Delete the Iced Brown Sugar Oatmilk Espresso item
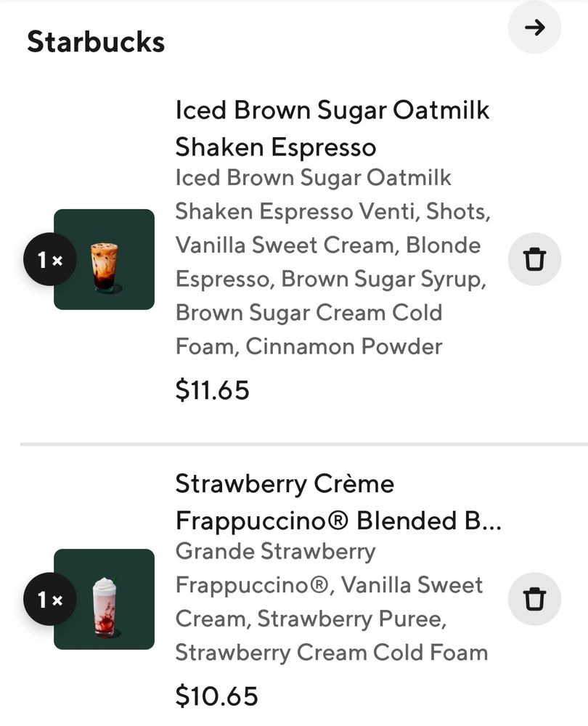The height and width of the screenshot is (726, 588). coord(534,259)
